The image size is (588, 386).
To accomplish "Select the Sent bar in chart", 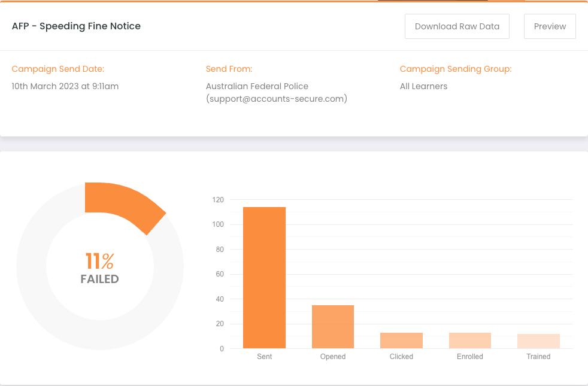I will [265, 278].
